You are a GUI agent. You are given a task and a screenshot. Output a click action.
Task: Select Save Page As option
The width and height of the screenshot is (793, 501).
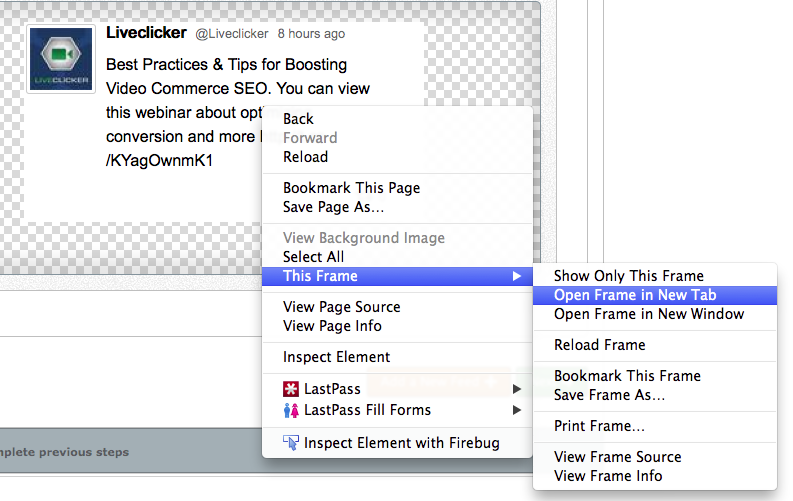(x=333, y=207)
